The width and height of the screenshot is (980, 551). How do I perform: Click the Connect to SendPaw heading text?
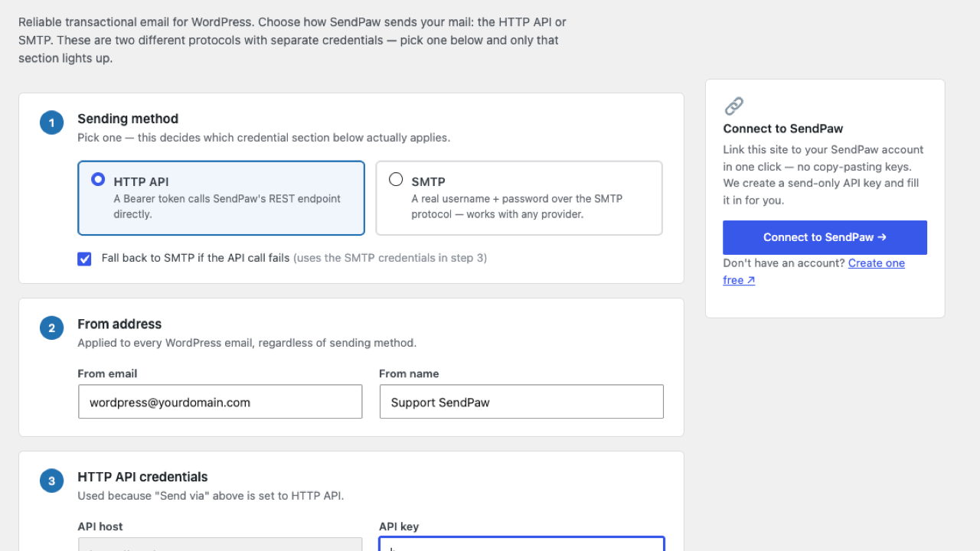pyautogui.click(x=783, y=129)
